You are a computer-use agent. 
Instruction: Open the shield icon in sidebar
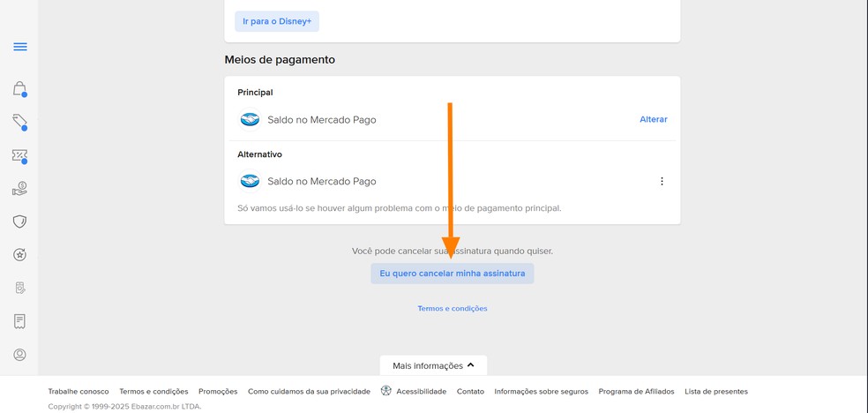(19, 222)
